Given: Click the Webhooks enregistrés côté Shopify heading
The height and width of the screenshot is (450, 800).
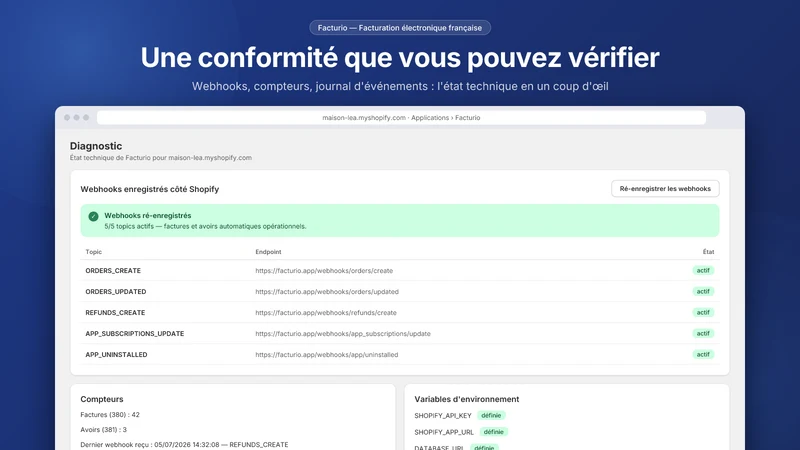Looking at the screenshot, I should pos(149,189).
